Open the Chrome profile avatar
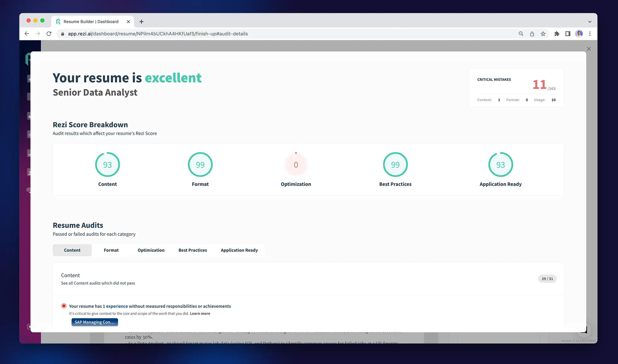The width and height of the screenshot is (618, 364). (x=579, y=34)
